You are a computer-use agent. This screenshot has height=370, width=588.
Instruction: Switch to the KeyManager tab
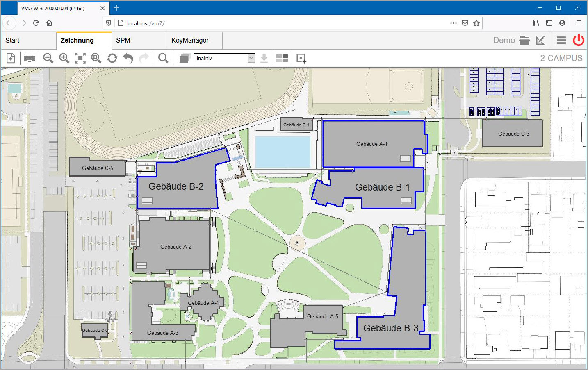tap(190, 40)
